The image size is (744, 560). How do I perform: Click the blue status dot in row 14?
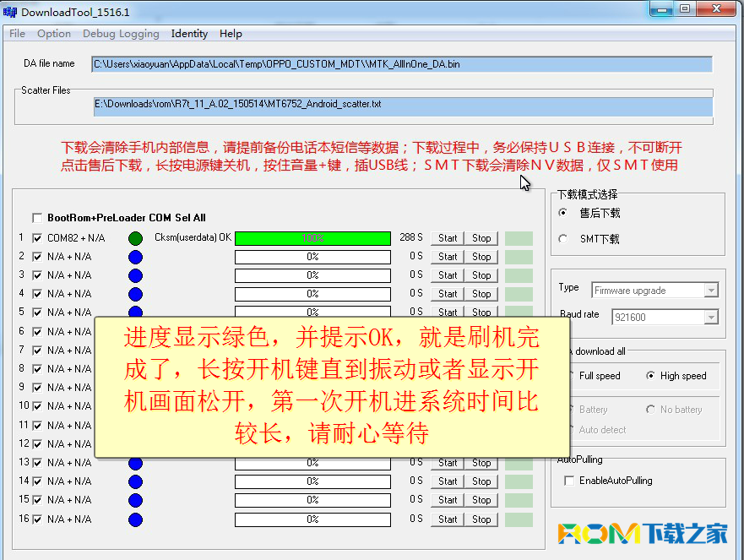pos(135,481)
